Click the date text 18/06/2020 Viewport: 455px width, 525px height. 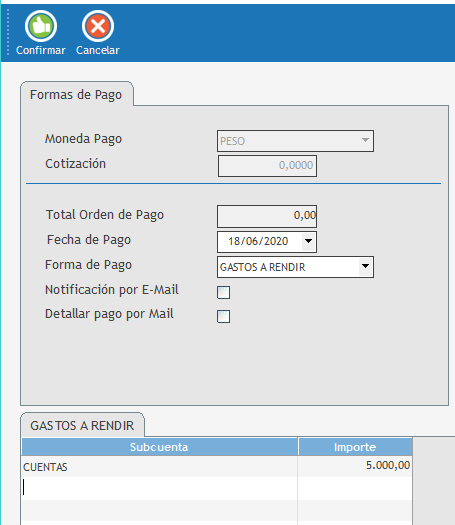click(258, 241)
